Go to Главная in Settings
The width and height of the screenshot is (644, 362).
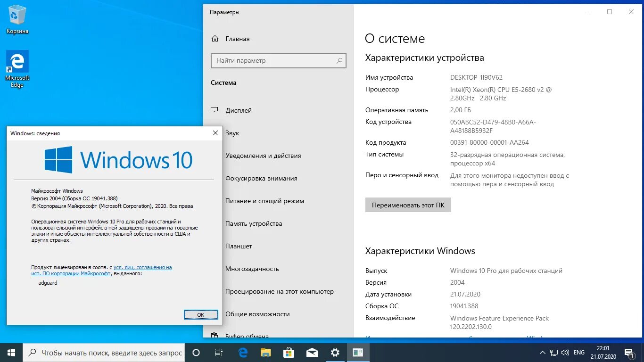[238, 39]
